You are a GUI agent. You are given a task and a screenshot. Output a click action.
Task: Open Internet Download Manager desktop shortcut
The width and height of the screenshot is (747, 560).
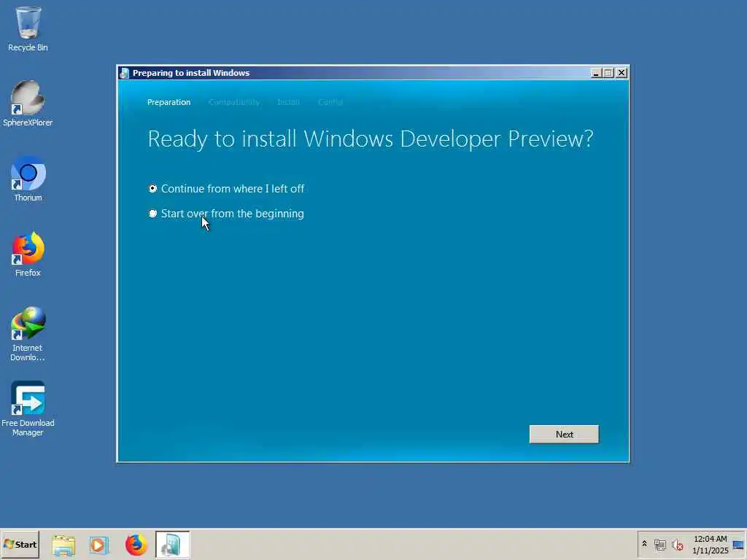(x=28, y=334)
